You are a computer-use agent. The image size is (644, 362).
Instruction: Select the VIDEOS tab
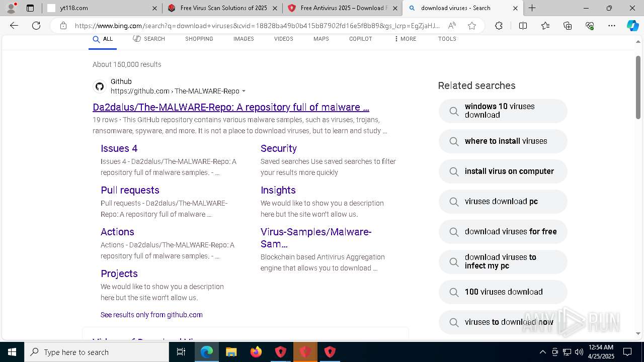click(x=284, y=39)
